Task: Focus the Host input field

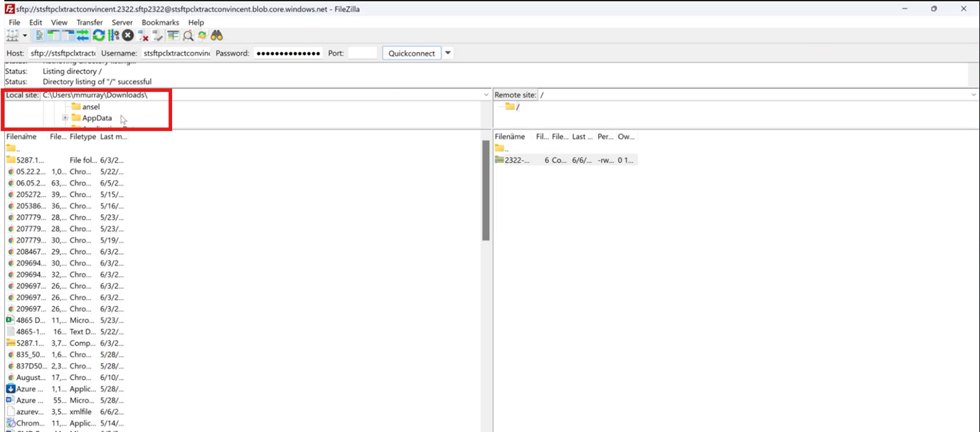Action: (62, 53)
